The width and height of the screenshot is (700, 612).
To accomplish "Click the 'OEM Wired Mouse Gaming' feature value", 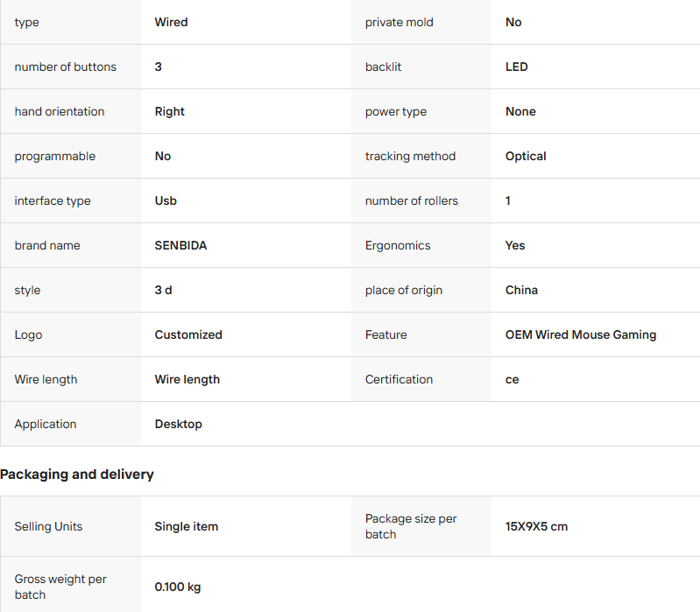I will 580,335.
